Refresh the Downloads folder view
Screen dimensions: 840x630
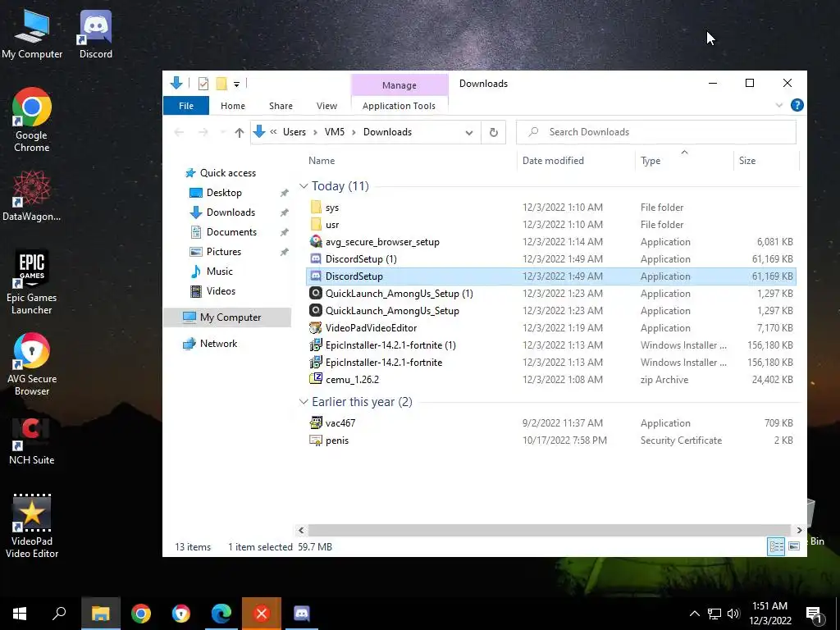[493, 132]
